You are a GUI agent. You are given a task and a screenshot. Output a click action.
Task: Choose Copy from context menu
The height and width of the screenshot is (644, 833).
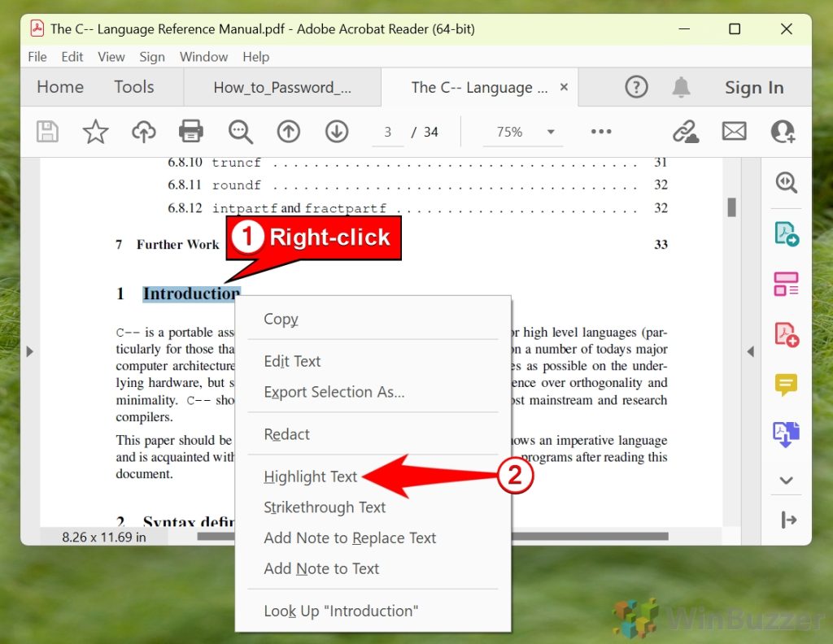click(373, 319)
